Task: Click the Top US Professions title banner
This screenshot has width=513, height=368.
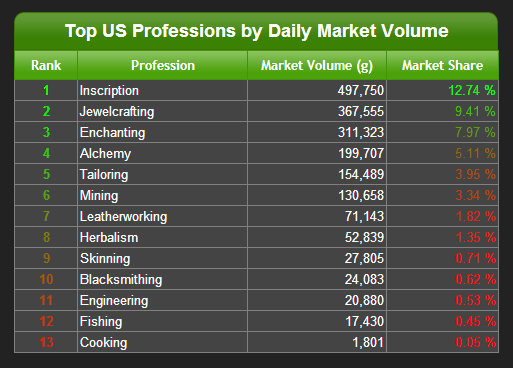Action: [x=256, y=31]
